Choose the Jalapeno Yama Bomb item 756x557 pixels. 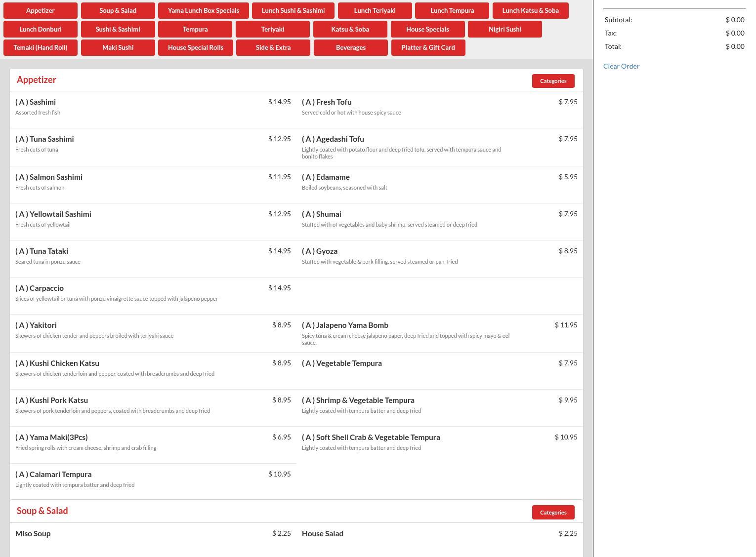coord(440,333)
